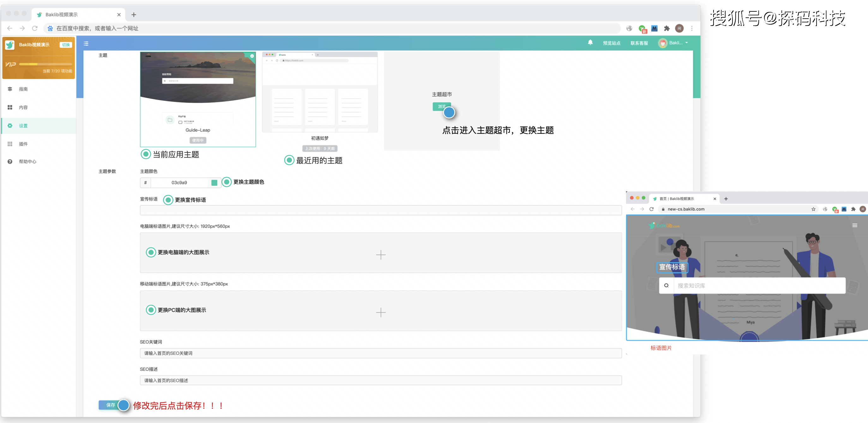Open the green theme color swatch

(214, 182)
